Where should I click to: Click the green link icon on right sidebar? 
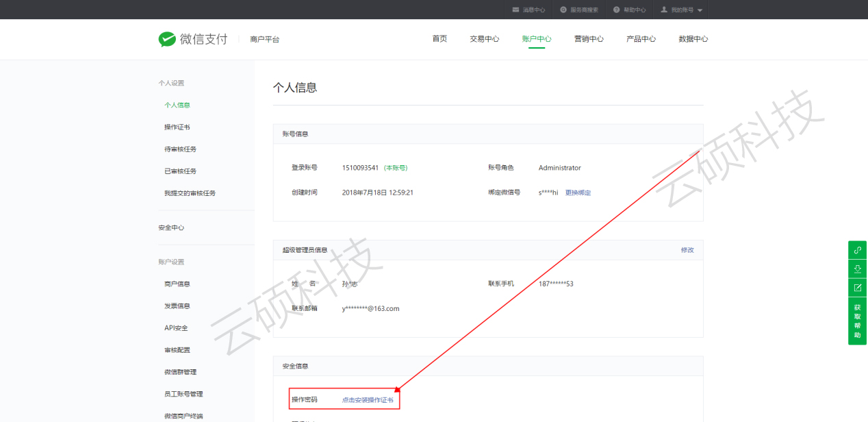pyautogui.click(x=857, y=250)
